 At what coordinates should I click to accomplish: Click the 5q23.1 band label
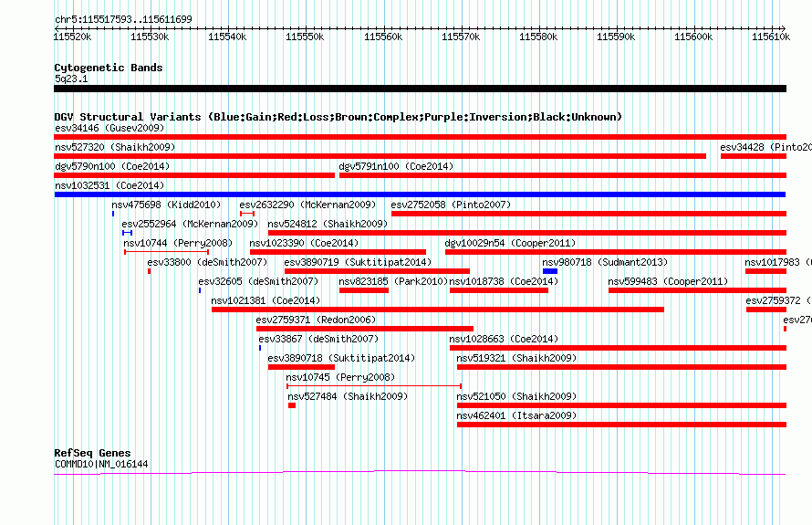pos(71,79)
